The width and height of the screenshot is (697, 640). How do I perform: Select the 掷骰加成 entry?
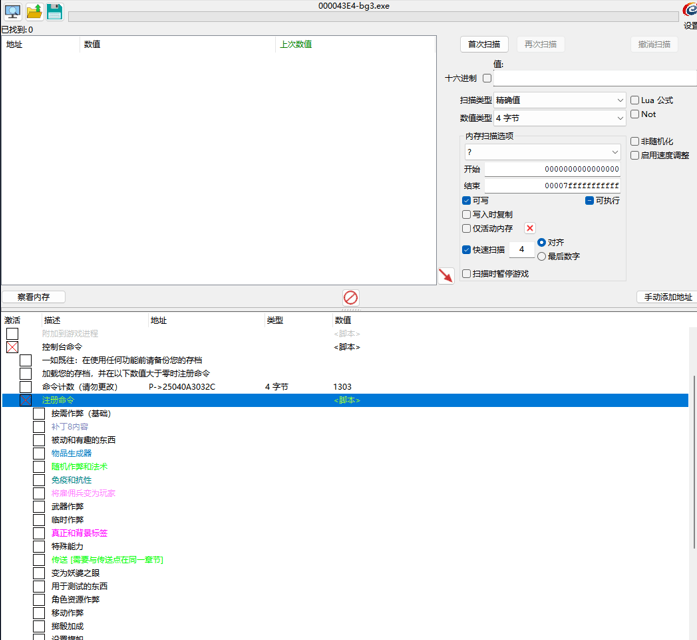[67, 626]
